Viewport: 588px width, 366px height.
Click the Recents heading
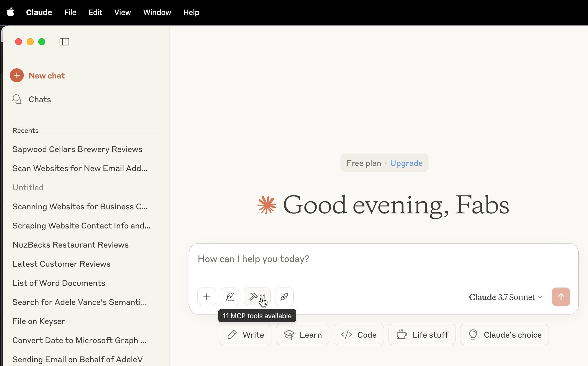[26, 131]
